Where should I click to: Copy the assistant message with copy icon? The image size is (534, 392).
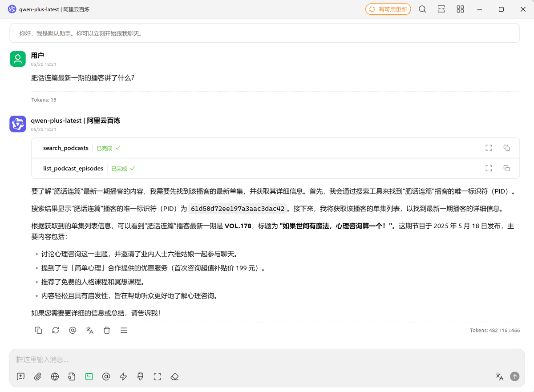39,330
